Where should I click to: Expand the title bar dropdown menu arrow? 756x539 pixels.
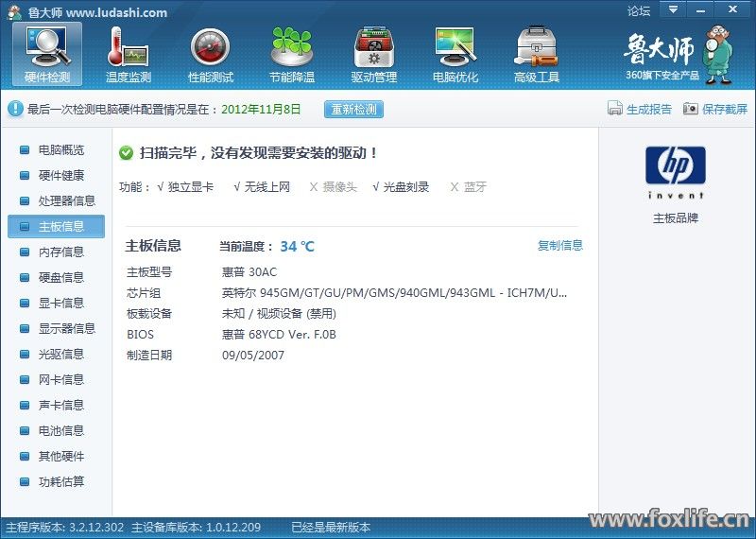point(672,10)
